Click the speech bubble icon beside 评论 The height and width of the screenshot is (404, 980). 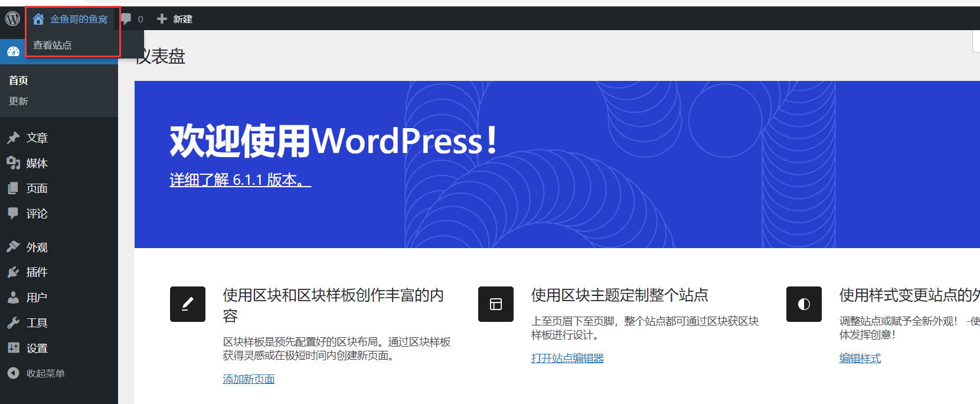pos(13,213)
